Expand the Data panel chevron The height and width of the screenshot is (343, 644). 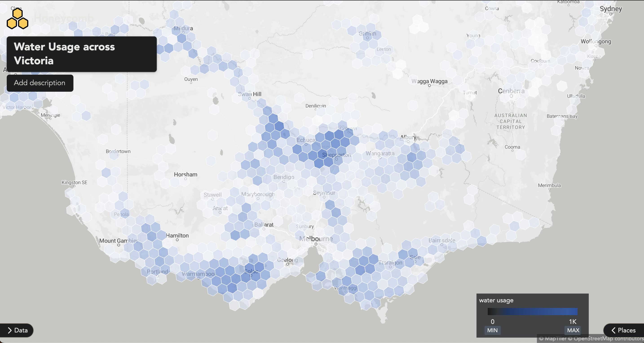coord(10,330)
